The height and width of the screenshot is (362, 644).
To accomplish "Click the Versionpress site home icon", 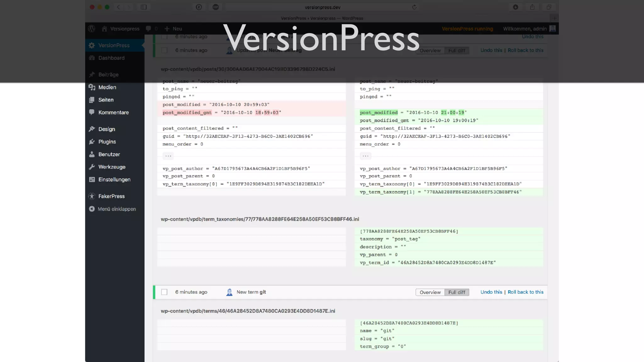I will (104, 29).
